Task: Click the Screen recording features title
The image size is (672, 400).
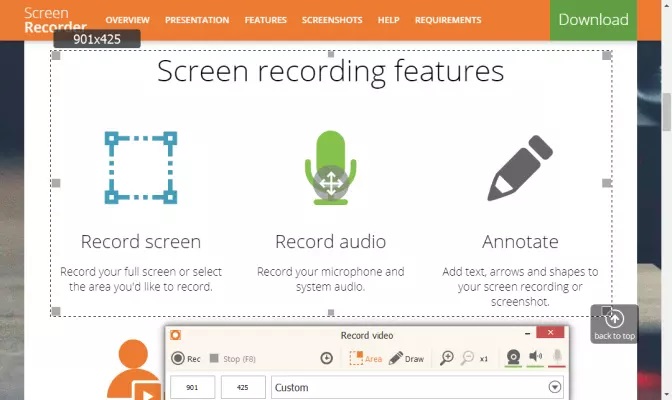Action: pos(331,71)
